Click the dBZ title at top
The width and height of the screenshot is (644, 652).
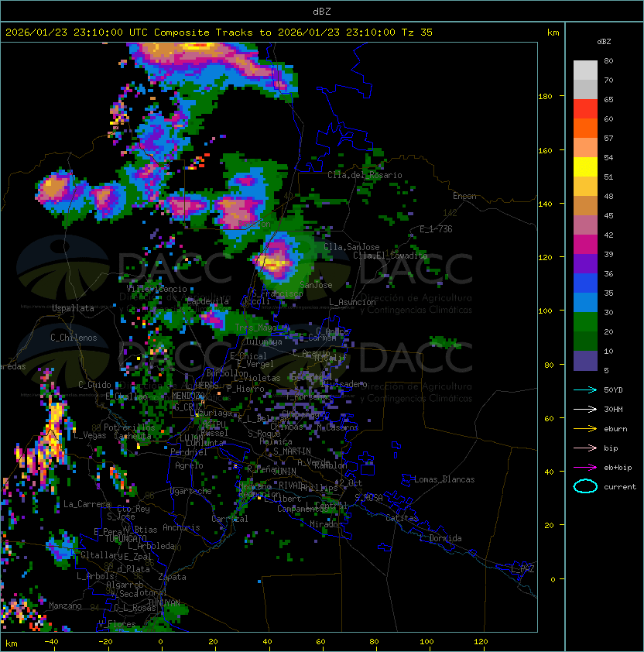tap(321, 11)
